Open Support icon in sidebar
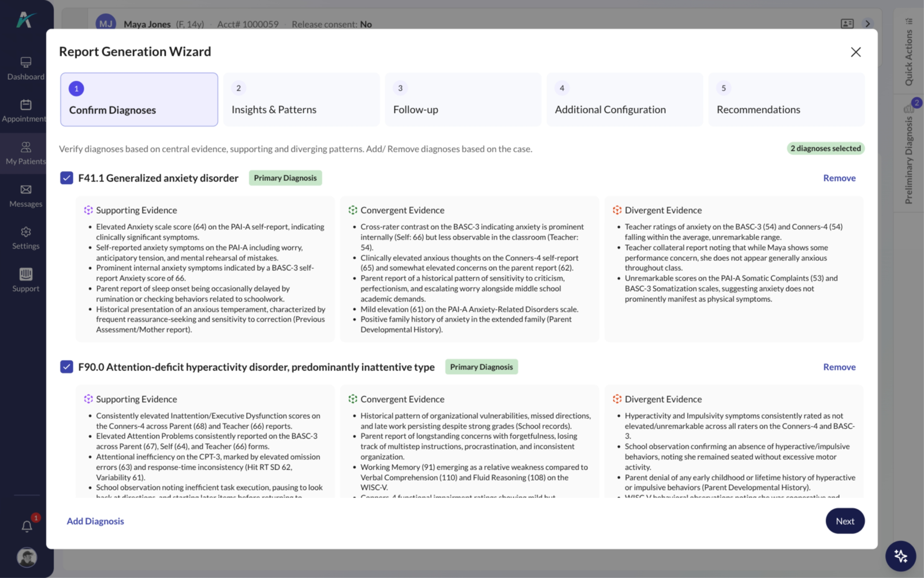Image resolution: width=924 pixels, height=578 pixels. (x=26, y=274)
